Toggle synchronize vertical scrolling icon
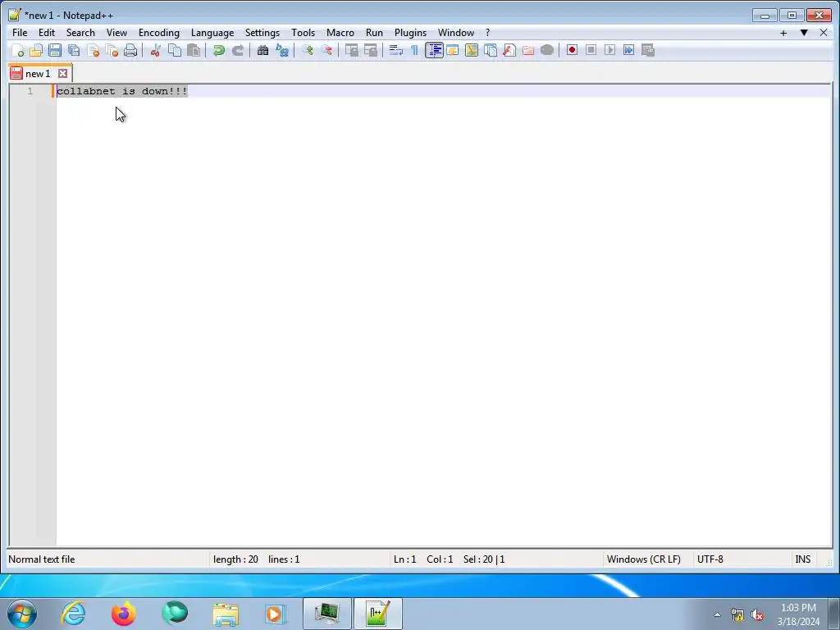This screenshot has height=630, width=840. (351, 50)
